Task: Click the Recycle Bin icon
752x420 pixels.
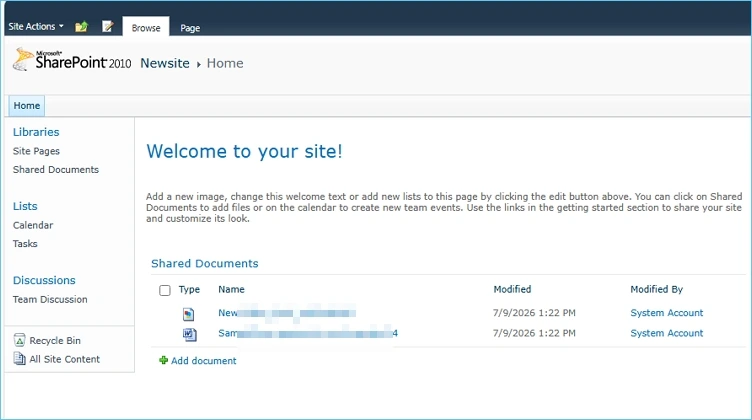Action: tap(20, 340)
